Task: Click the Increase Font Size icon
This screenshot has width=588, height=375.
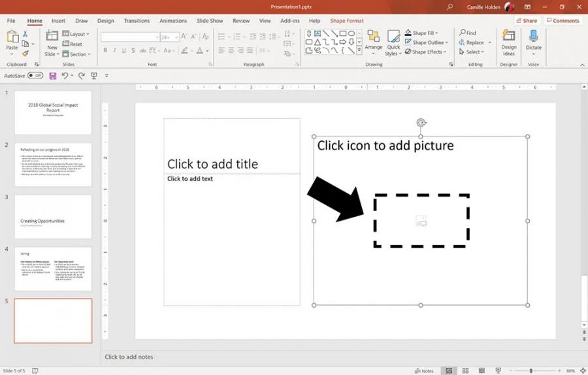Action: pos(184,37)
